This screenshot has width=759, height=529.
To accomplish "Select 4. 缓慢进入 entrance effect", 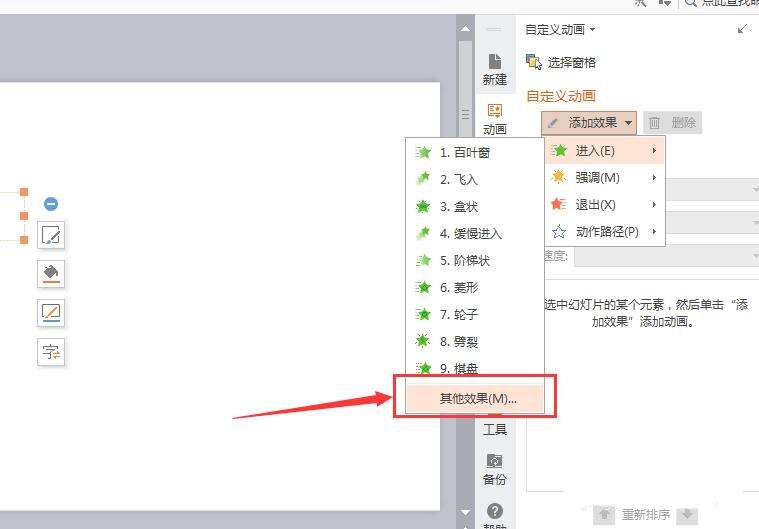I will point(474,233).
